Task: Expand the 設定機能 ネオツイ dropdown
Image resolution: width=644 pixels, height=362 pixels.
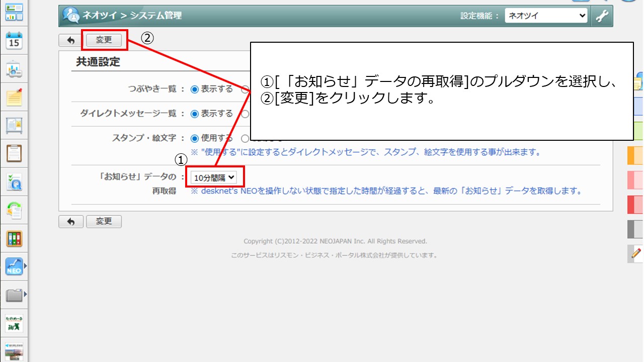Action: tap(546, 16)
